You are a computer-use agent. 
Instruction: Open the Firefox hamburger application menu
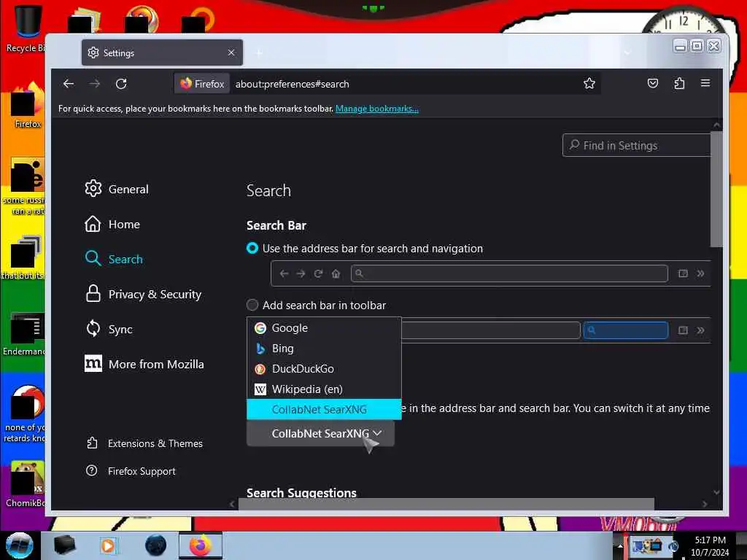[705, 83]
